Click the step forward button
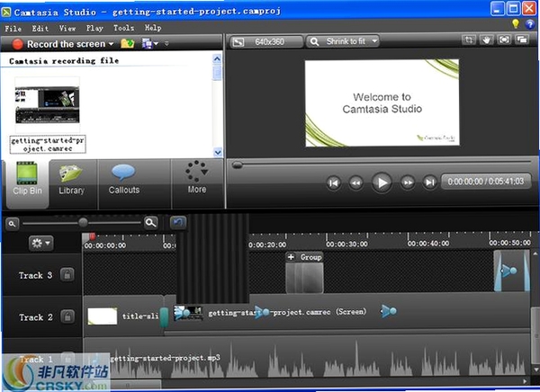The image size is (540, 392). (408, 183)
